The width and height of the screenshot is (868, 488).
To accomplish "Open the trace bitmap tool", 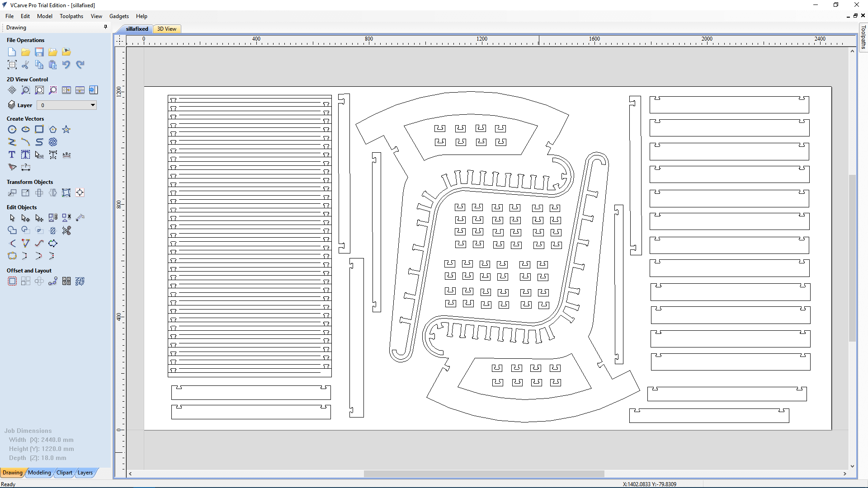I will [x=12, y=167].
